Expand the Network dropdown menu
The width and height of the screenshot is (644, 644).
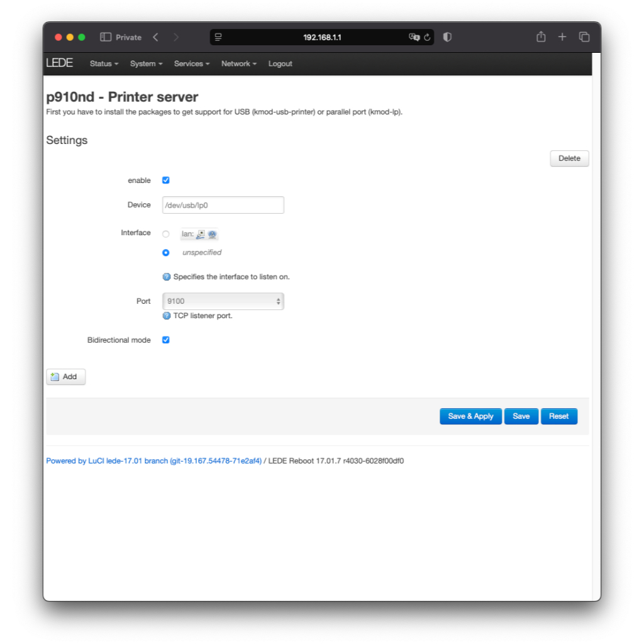[x=238, y=64]
